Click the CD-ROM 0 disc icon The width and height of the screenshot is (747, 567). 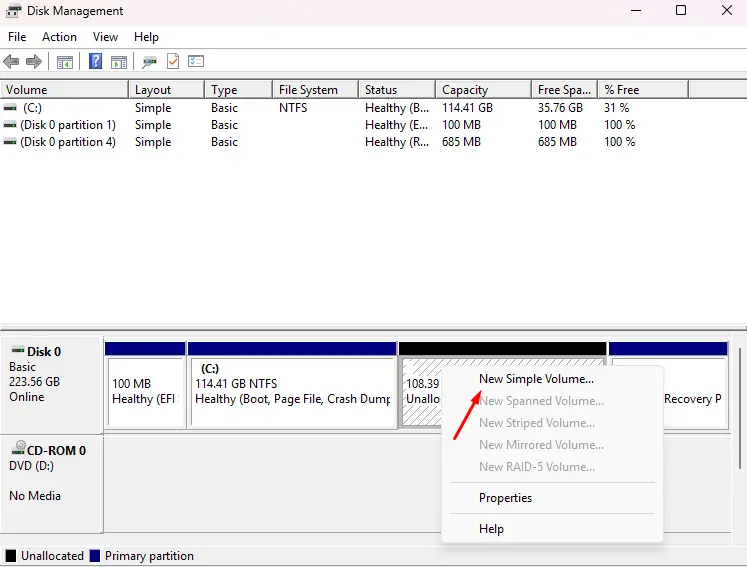(x=19, y=447)
